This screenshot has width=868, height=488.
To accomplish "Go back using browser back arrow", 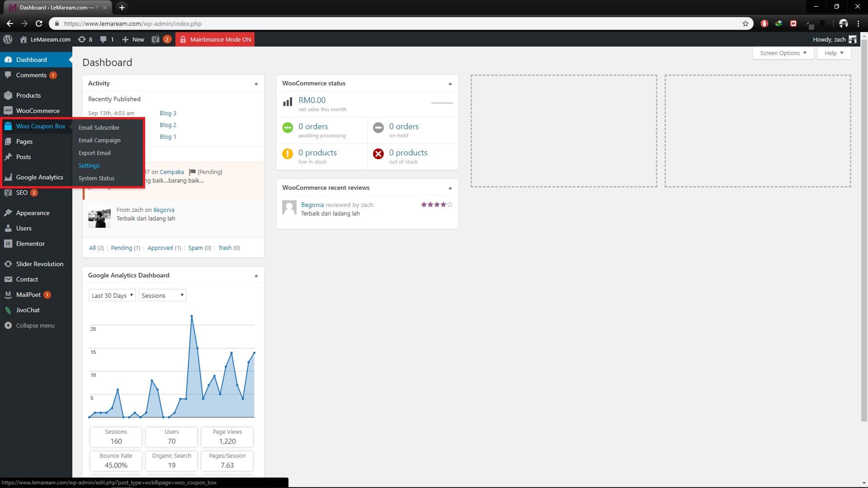I will click(10, 23).
